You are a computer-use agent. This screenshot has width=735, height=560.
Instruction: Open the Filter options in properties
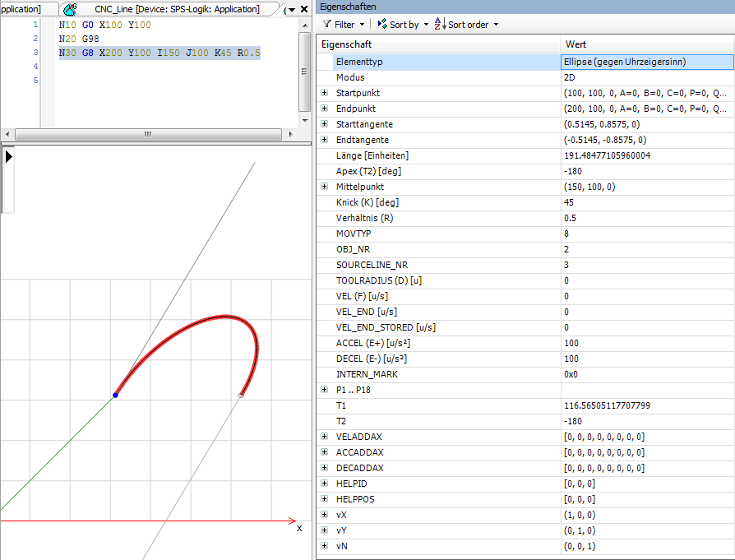[338, 25]
